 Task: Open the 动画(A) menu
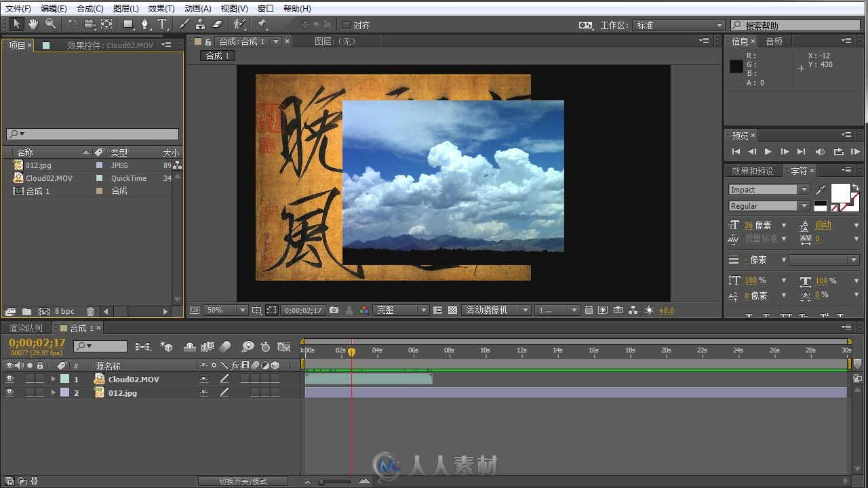coord(198,9)
